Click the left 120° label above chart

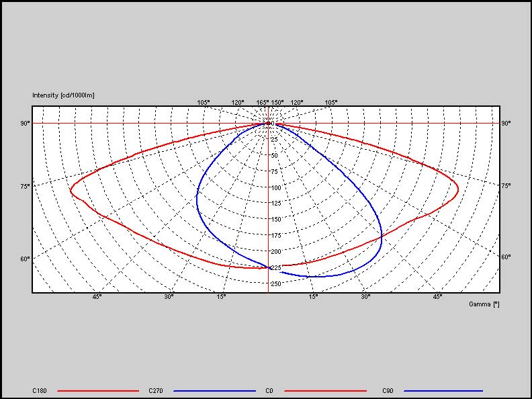(x=238, y=103)
